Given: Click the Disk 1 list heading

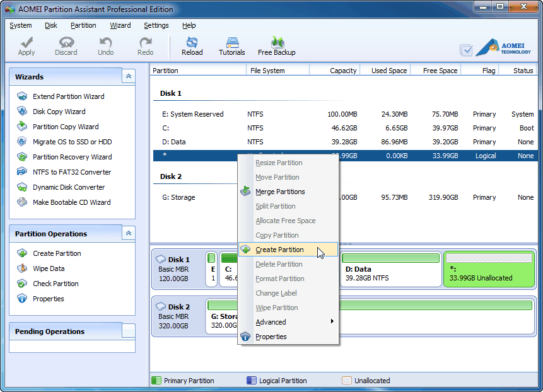Looking at the screenshot, I should click(x=171, y=93).
